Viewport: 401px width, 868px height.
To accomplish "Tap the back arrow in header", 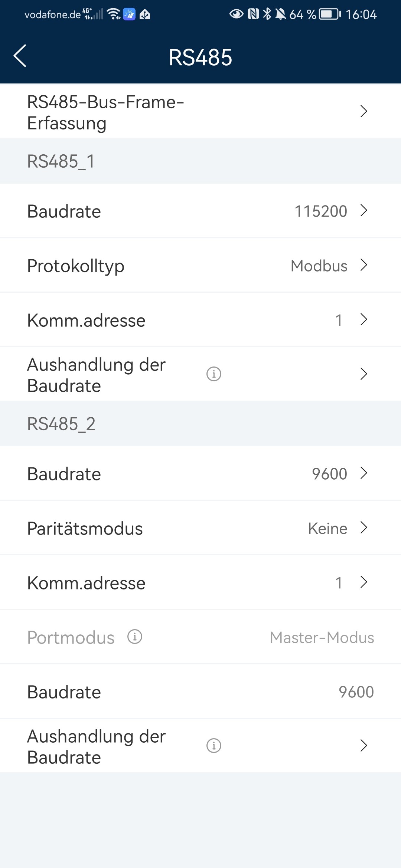I will click(20, 56).
